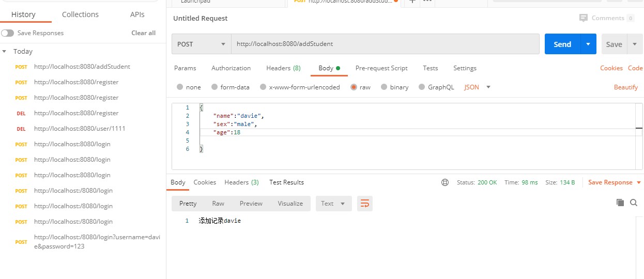Open the JSON content type dropdown
This screenshot has width=644, height=279.
point(478,87)
